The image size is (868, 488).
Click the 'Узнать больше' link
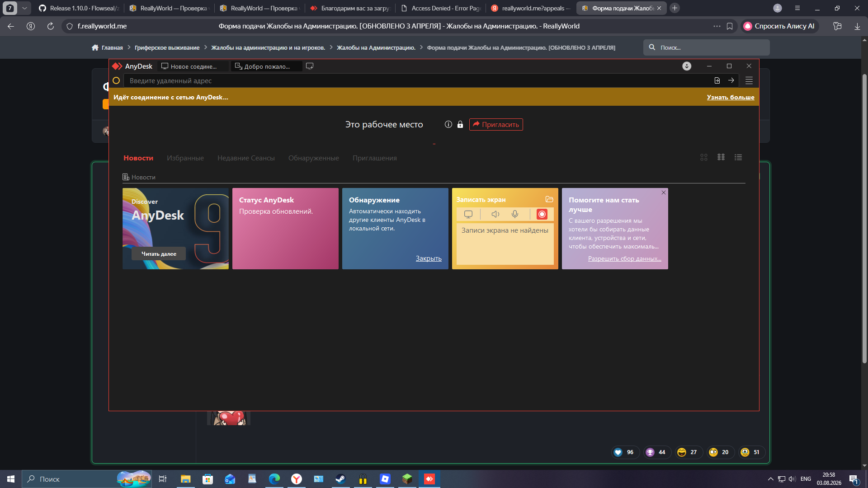731,97
